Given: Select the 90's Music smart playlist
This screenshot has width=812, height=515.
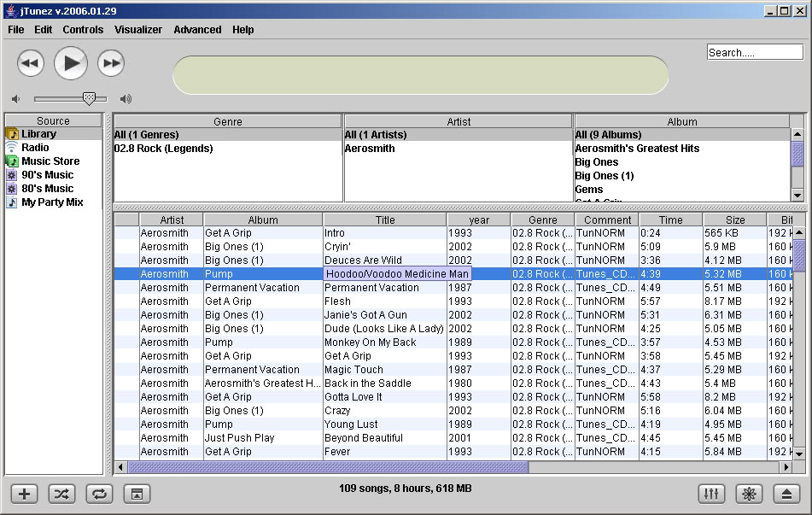Looking at the screenshot, I should tap(54, 175).
